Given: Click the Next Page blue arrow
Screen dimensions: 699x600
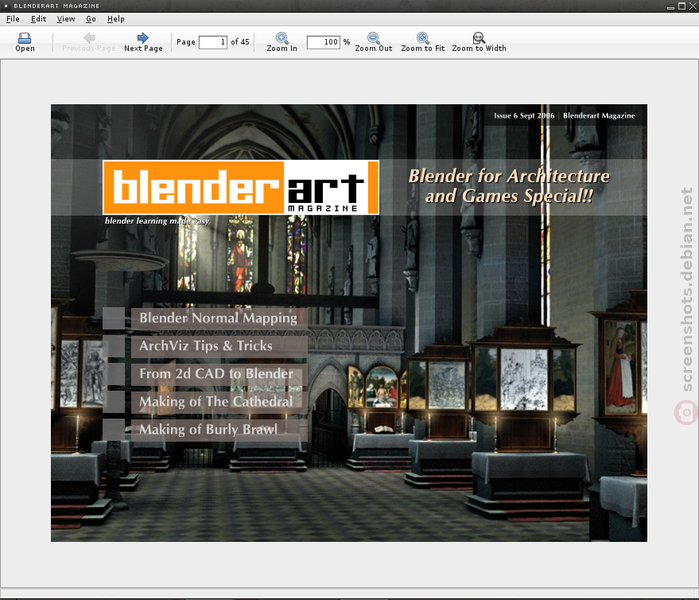Looking at the screenshot, I should pyautogui.click(x=143, y=37).
